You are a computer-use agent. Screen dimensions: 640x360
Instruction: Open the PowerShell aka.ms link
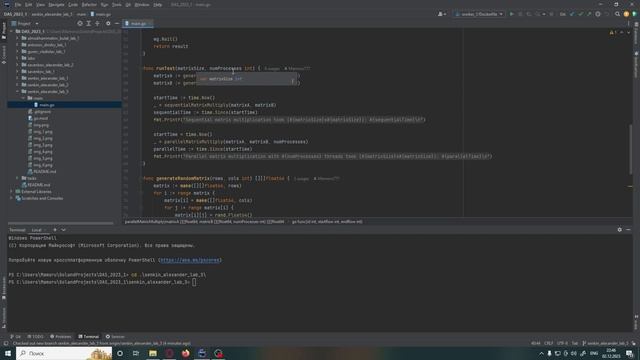coord(190,260)
